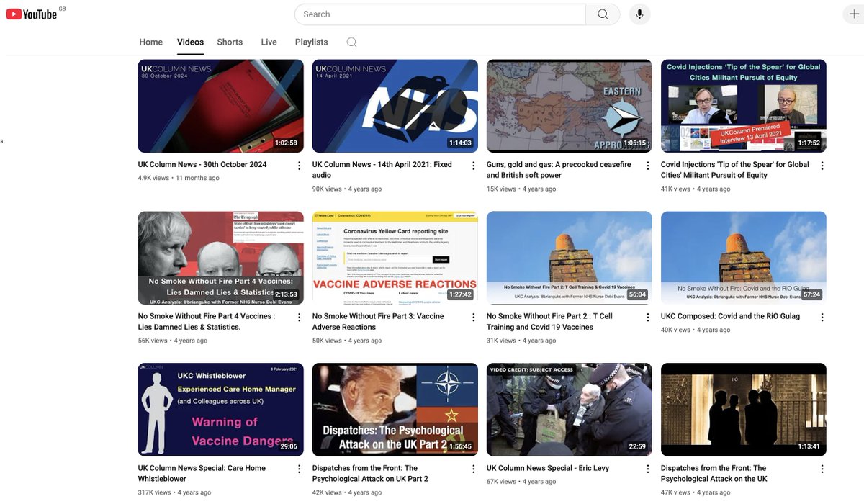
Task: Click inside the search input field
Action: click(x=432, y=14)
